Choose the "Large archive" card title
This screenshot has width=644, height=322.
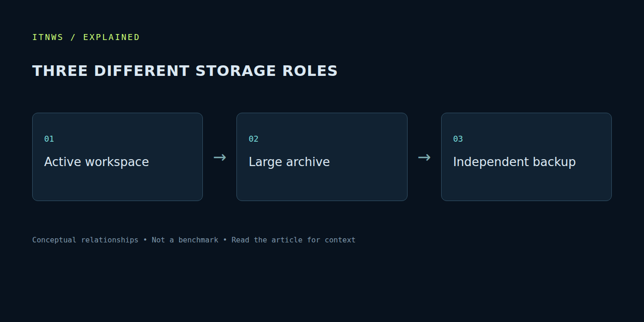coord(289,162)
